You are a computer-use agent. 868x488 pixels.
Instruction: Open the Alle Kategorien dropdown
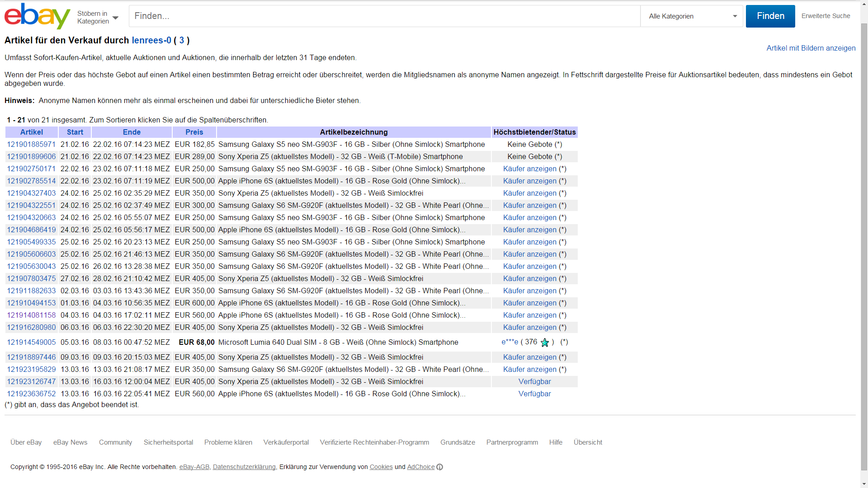[x=692, y=16]
